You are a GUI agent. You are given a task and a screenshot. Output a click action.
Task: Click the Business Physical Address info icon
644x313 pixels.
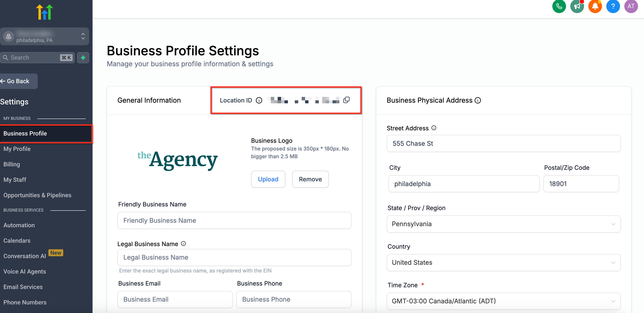(478, 100)
